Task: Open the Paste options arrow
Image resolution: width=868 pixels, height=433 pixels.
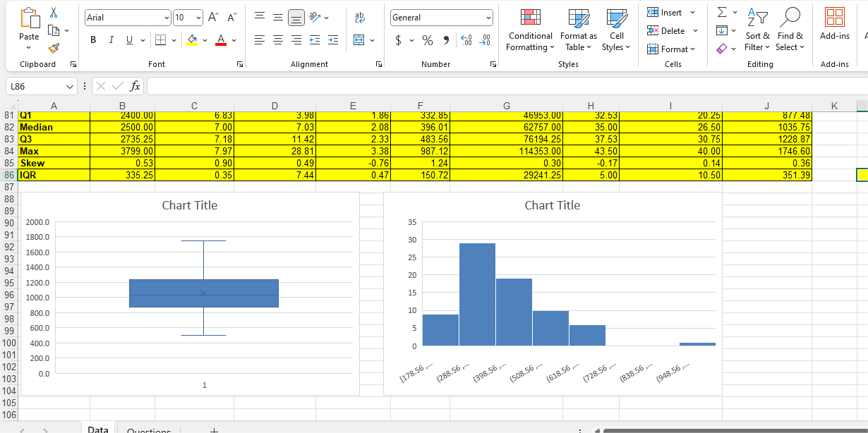Action: click(x=29, y=48)
